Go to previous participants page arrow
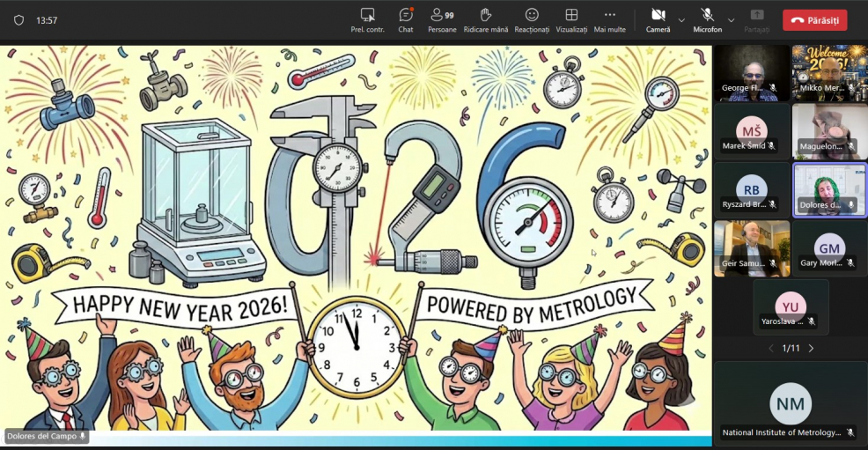868x450 pixels. [x=770, y=348]
